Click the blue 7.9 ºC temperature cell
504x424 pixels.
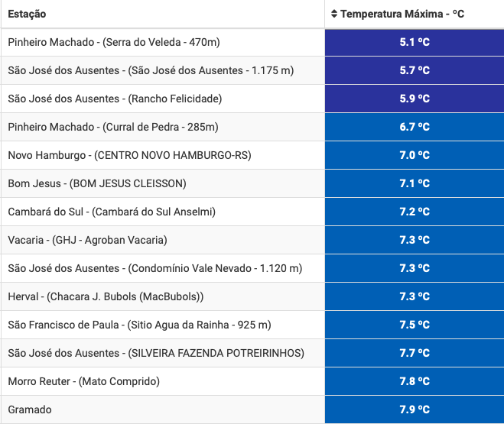(x=415, y=409)
